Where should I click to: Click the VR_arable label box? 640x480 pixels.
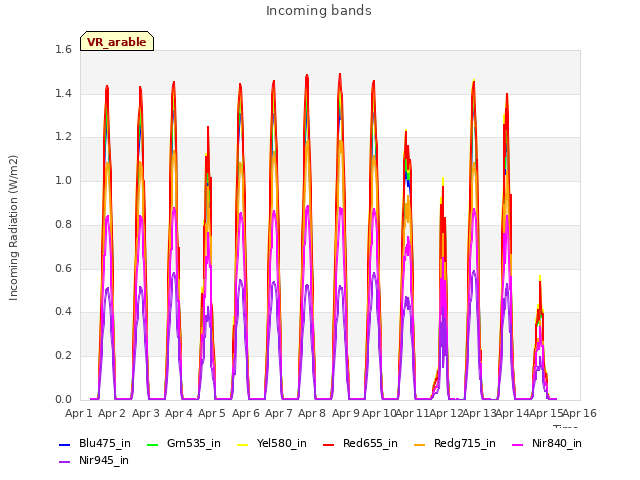(x=117, y=41)
